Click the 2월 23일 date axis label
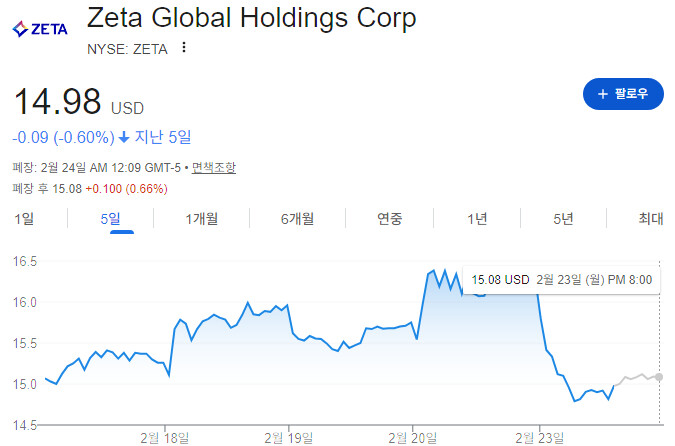The image size is (675, 446). pyautogui.click(x=540, y=436)
